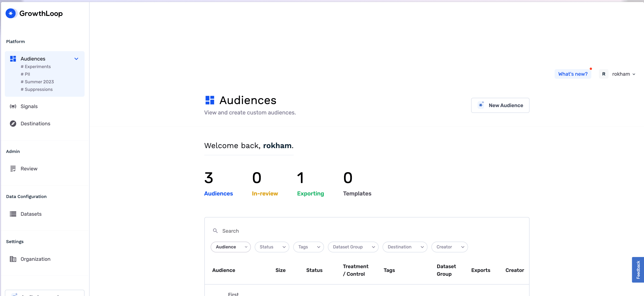Click the New Audience button

pyautogui.click(x=500, y=105)
